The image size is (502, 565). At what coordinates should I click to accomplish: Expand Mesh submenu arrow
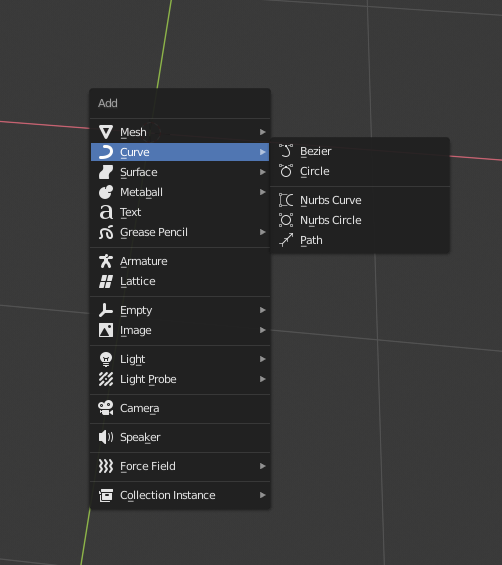(263, 132)
